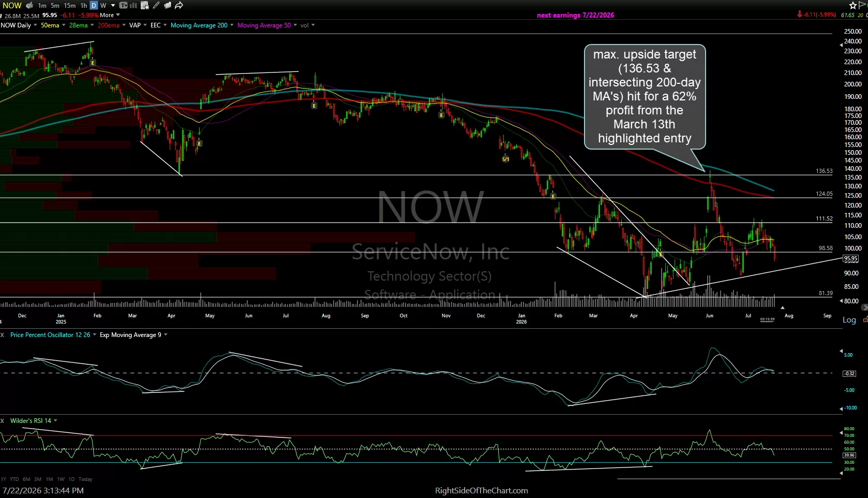Switch to the 5m timeframe

coord(55,6)
